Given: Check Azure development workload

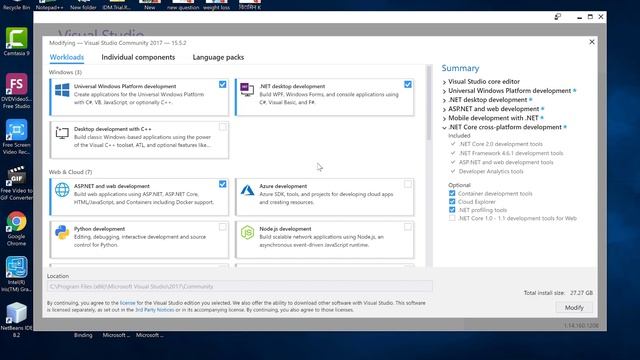Looking at the screenshot, I should pyautogui.click(x=408, y=184).
